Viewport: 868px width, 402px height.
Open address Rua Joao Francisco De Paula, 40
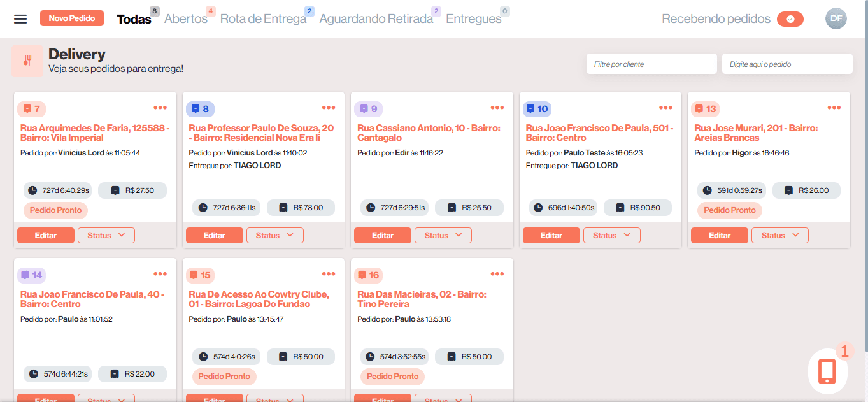(x=92, y=299)
